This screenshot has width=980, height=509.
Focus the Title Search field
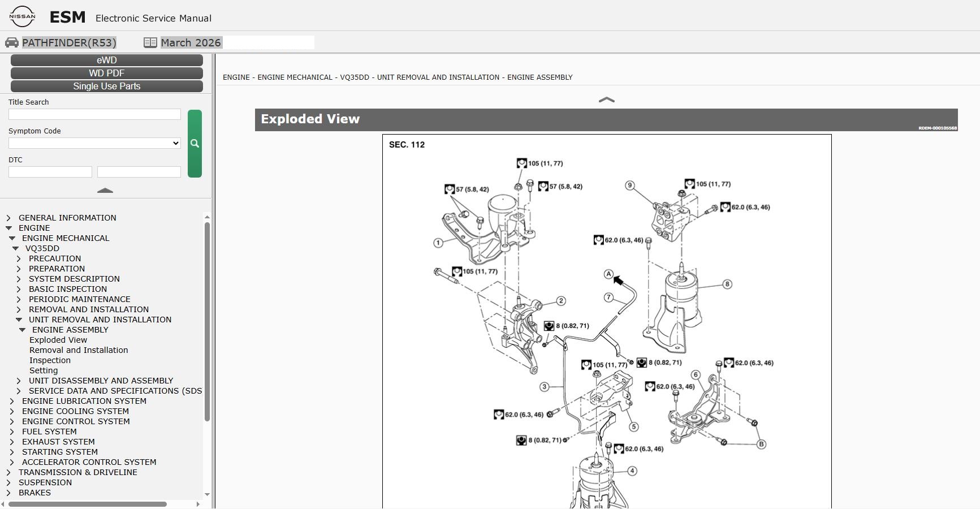(x=94, y=114)
